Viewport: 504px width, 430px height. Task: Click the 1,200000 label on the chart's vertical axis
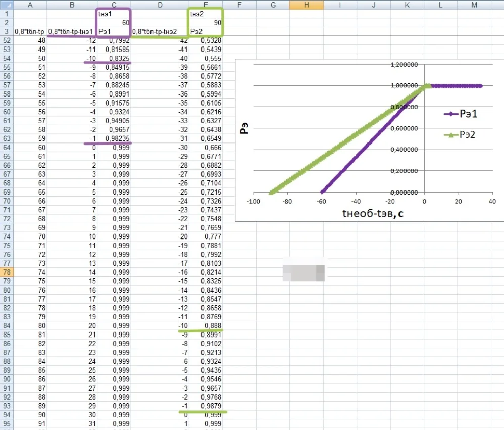coord(404,65)
